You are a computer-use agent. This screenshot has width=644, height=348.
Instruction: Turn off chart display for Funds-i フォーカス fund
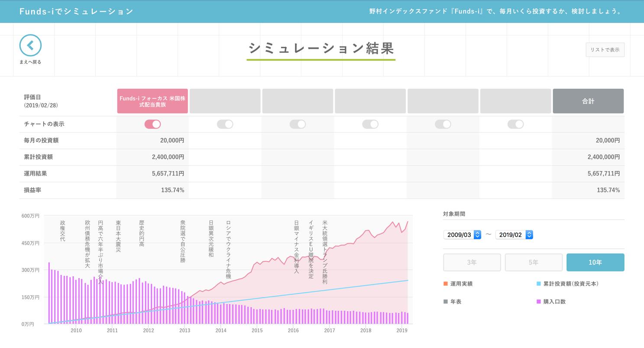pyautogui.click(x=152, y=124)
